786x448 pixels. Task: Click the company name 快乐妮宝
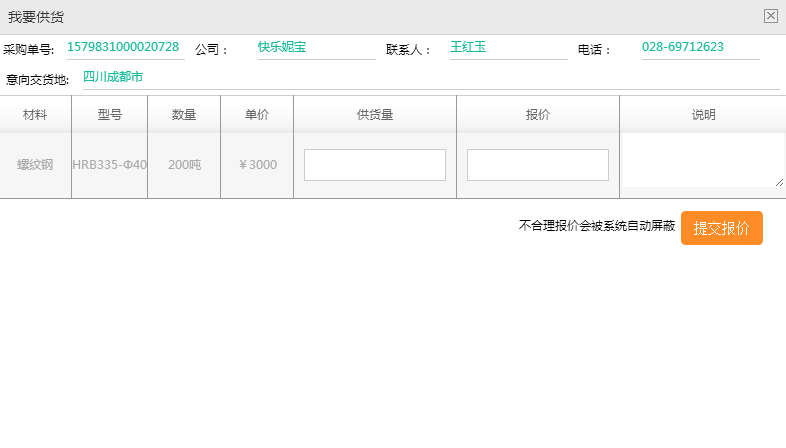tap(282, 47)
